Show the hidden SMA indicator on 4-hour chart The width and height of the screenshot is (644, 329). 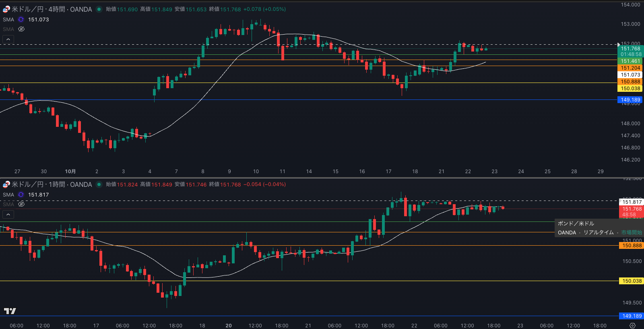tap(21, 29)
